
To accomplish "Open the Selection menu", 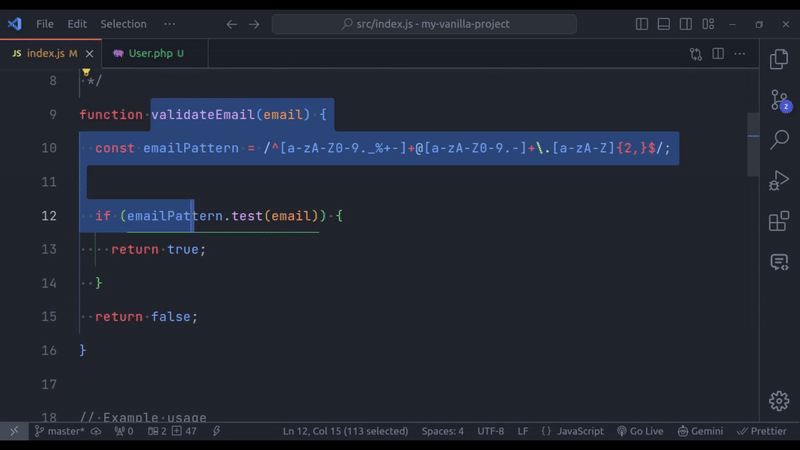I will click(123, 24).
